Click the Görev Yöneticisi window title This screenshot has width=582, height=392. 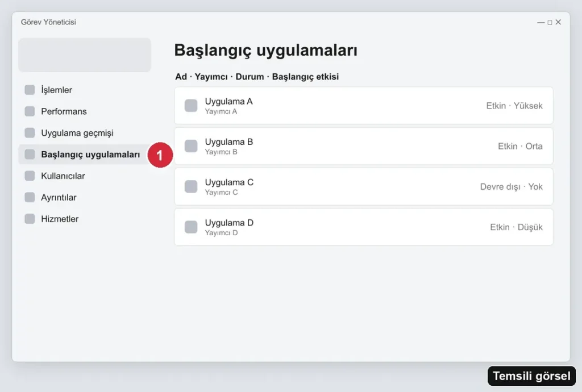coord(48,22)
